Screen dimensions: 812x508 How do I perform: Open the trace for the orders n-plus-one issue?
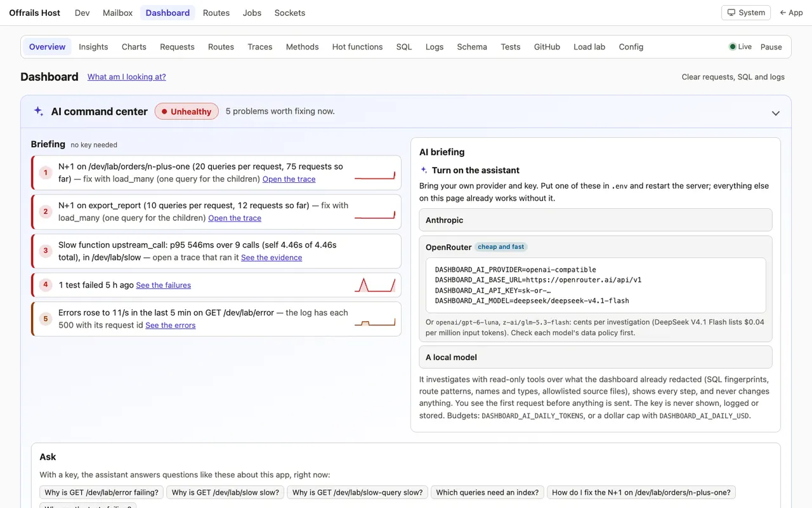pos(289,179)
